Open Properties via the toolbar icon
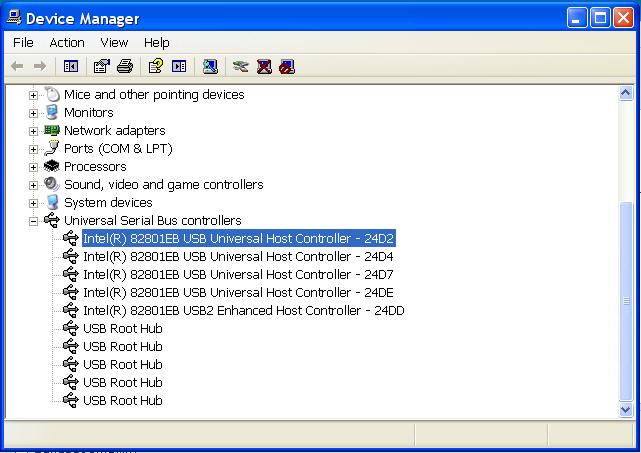Screen dimensions: 641x453 101,66
